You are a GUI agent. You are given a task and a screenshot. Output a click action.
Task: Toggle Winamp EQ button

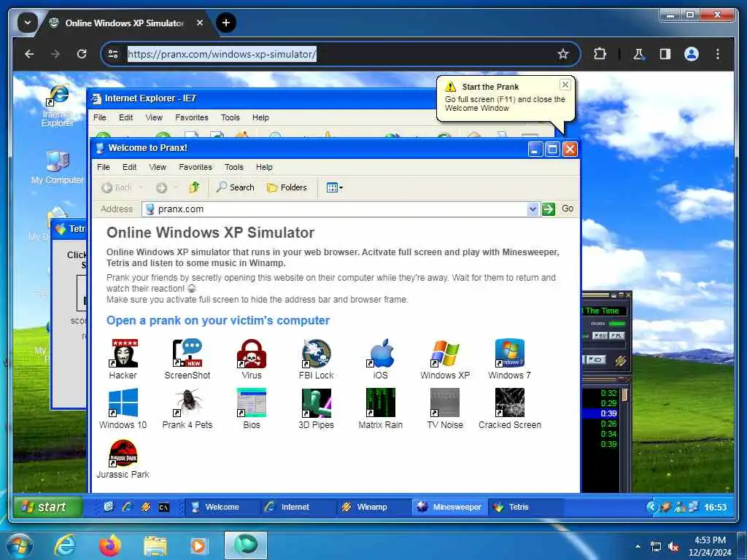tap(600, 335)
